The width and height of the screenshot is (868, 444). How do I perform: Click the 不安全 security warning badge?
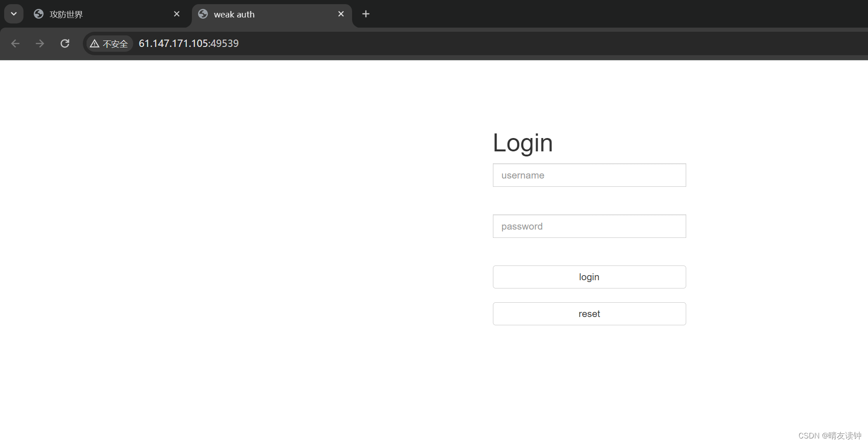pos(109,43)
